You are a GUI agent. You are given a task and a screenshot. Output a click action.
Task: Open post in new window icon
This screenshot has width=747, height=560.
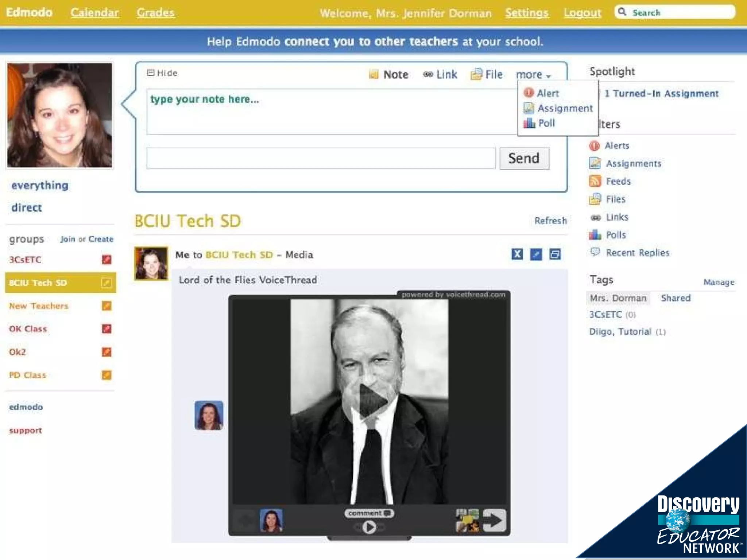[x=555, y=254]
